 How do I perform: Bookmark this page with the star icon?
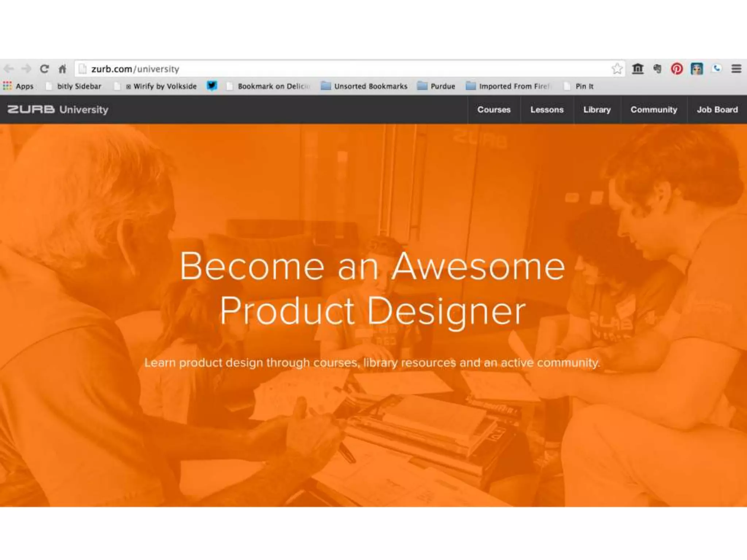click(x=617, y=69)
